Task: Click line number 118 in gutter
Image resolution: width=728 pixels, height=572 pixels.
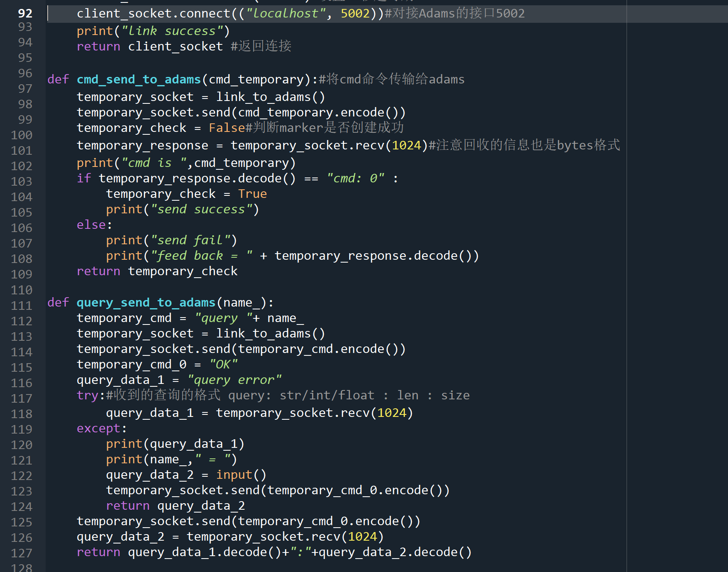Action: [x=21, y=414]
